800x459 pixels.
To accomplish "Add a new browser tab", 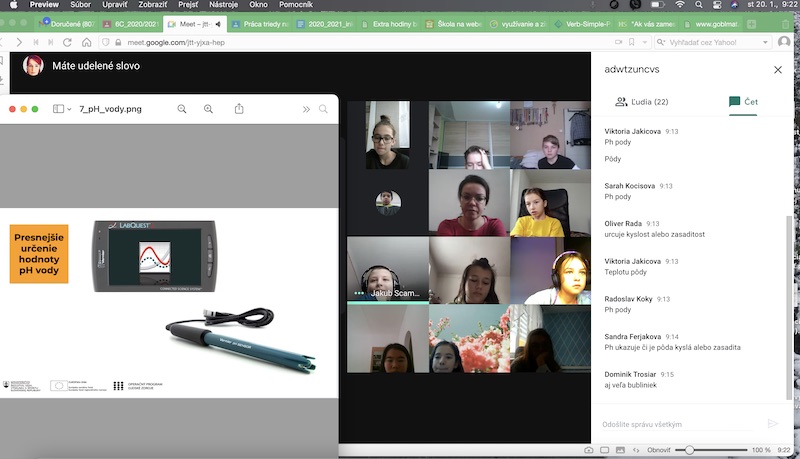I will [x=752, y=24].
